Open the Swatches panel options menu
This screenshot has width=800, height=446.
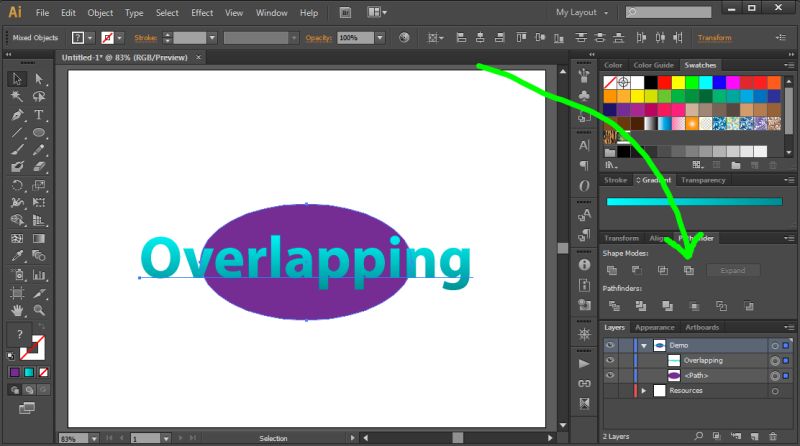(789, 65)
